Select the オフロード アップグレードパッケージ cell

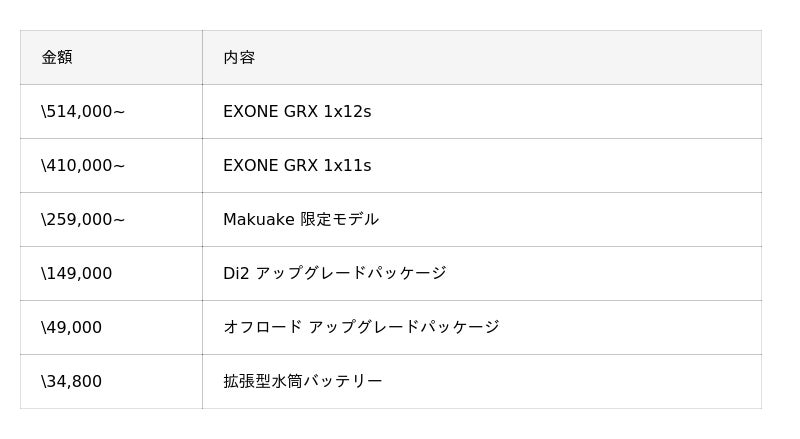361,328
